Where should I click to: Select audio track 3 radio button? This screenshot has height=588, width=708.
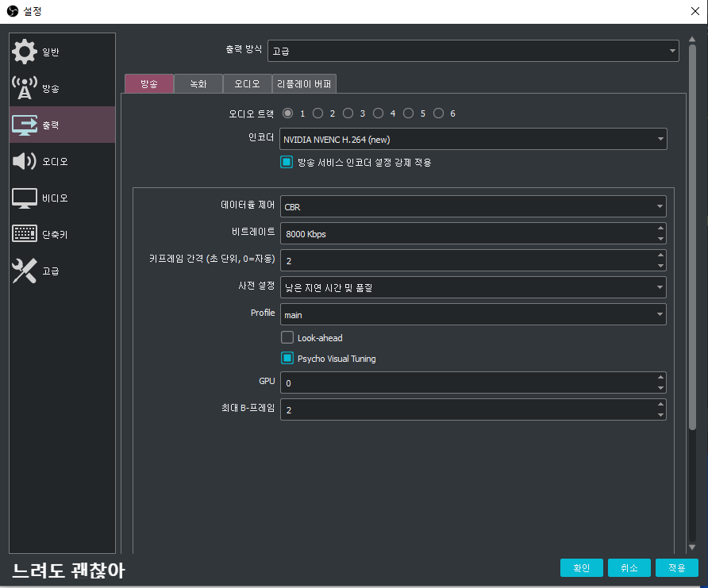click(348, 113)
